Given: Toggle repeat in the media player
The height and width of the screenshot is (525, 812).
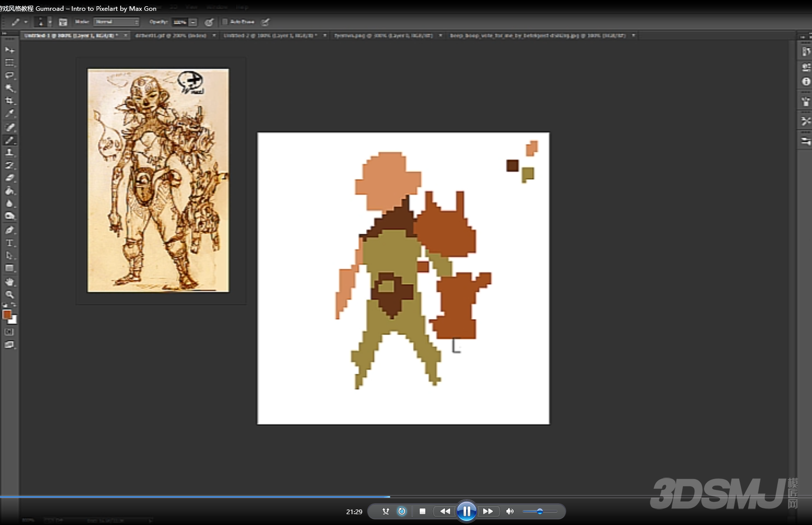Looking at the screenshot, I should (x=402, y=512).
